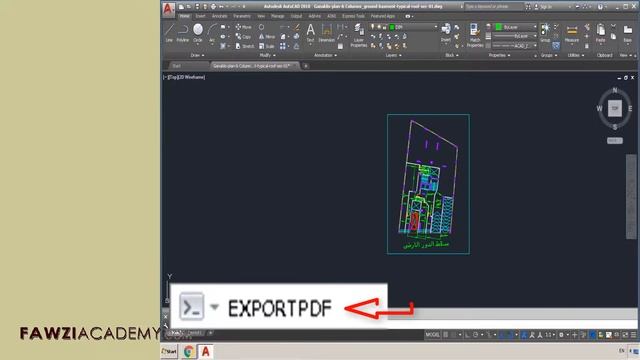Viewport: 640px width, 360px height.
Task: Click the Text tool
Action: click(311, 33)
